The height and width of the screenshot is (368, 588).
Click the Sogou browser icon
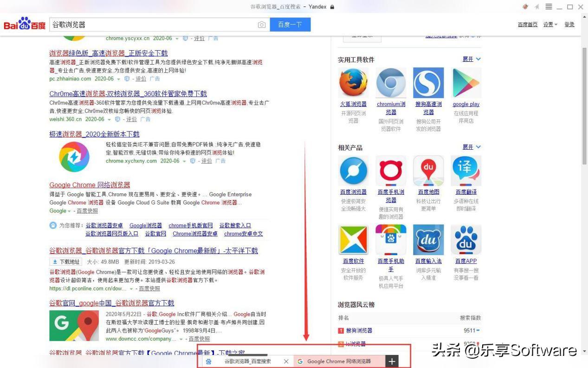428,83
